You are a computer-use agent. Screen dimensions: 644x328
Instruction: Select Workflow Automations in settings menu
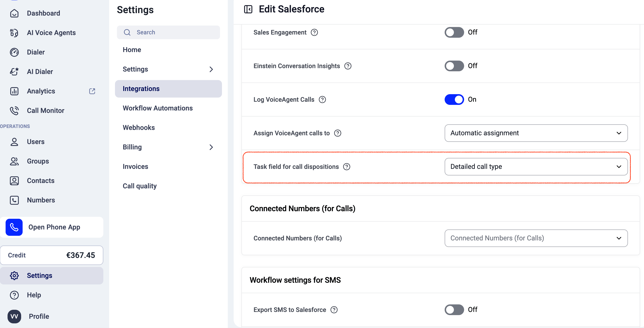pos(158,108)
